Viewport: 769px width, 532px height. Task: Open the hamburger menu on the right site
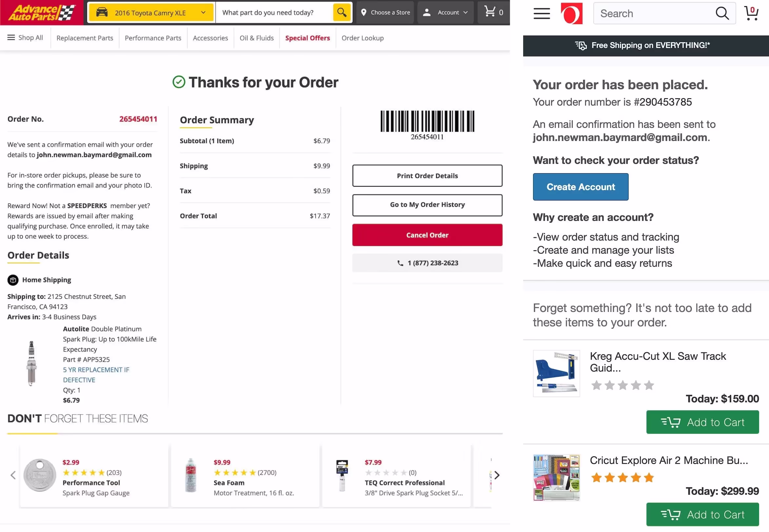542,14
